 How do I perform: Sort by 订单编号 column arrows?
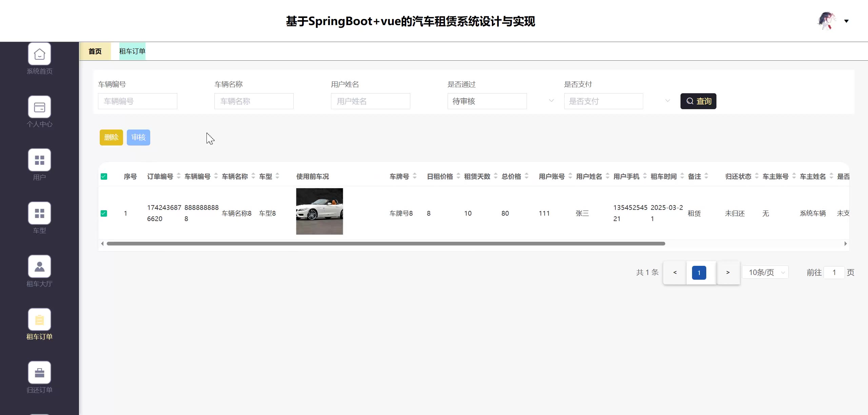coord(179,176)
